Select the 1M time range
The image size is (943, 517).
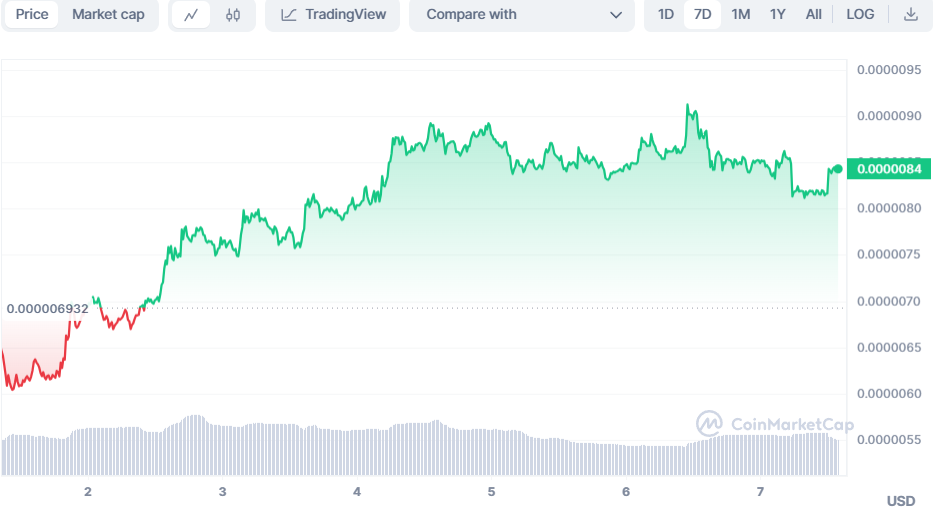(740, 15)
